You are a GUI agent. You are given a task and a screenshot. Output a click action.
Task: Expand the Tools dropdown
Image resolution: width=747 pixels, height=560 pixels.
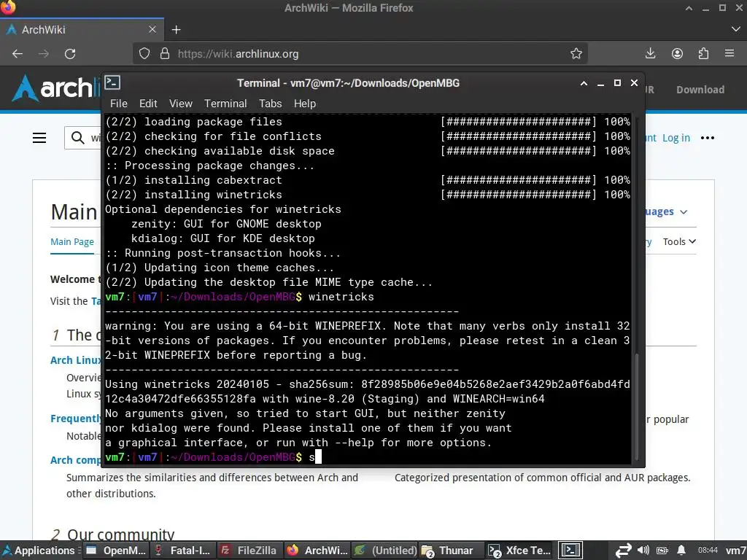click(679, 242)
